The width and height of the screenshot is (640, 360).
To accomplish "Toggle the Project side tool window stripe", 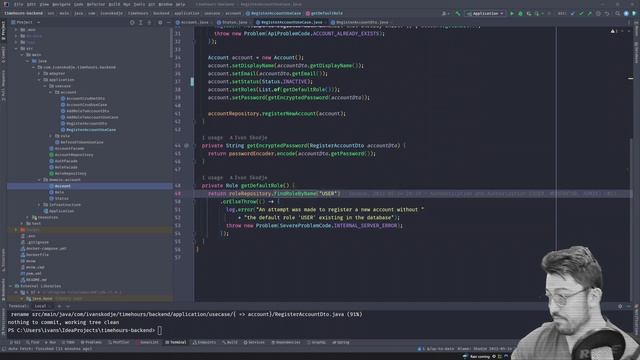I will [3, 32].
